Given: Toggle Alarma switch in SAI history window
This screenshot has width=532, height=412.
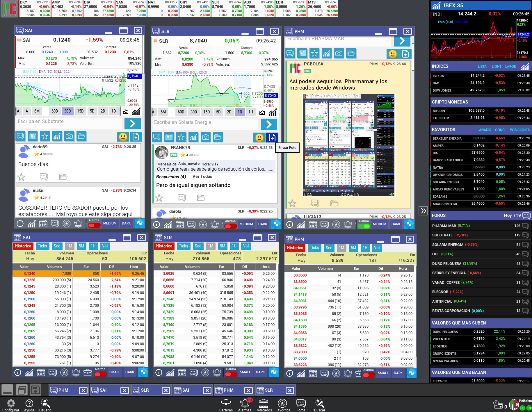Looking at the screenshot, I should [x=100, y=374].
